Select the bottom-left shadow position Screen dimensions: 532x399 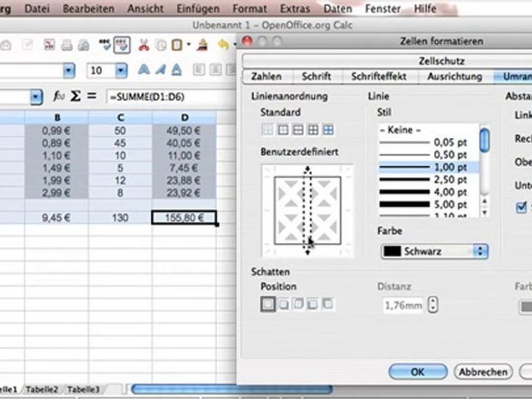point(313,304)
